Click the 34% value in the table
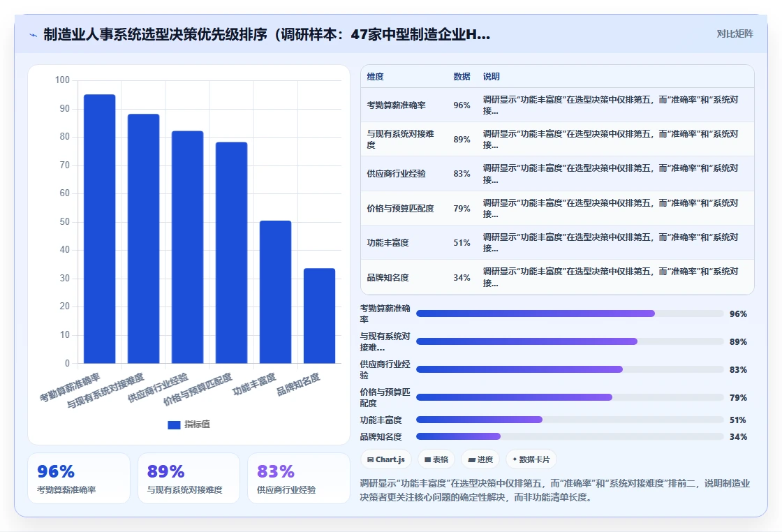The image size is (782, 532). 462,278
